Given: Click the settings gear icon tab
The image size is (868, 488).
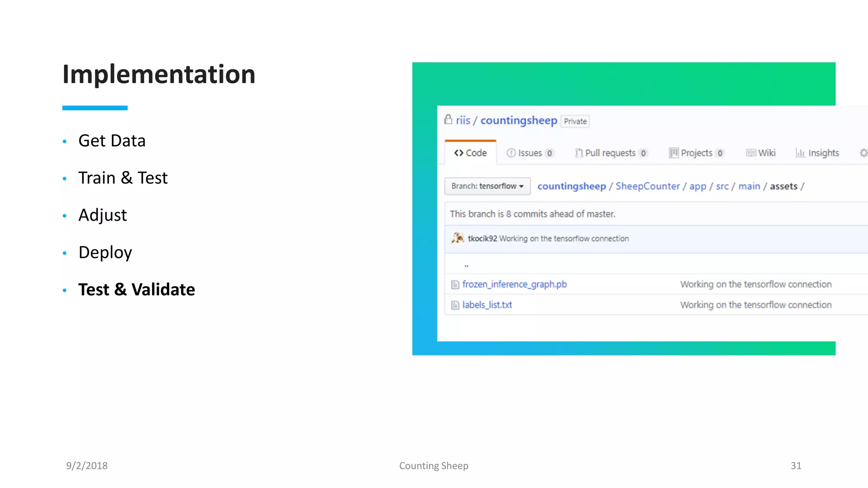Looking at the screenshot, I should coord(863,153).
